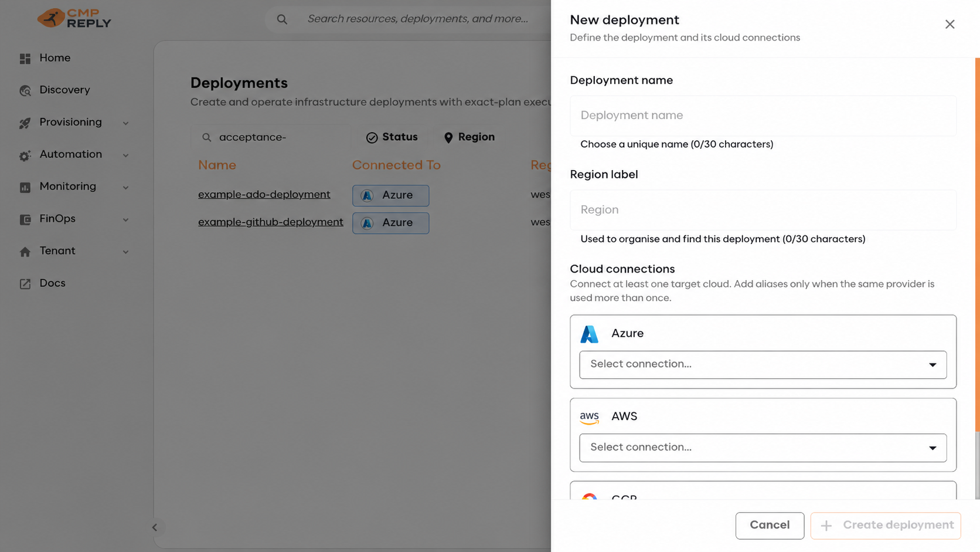Click the FinOps wallet icon
The image size is (980, 552).
pyautogui.click(x=25, y=219)
